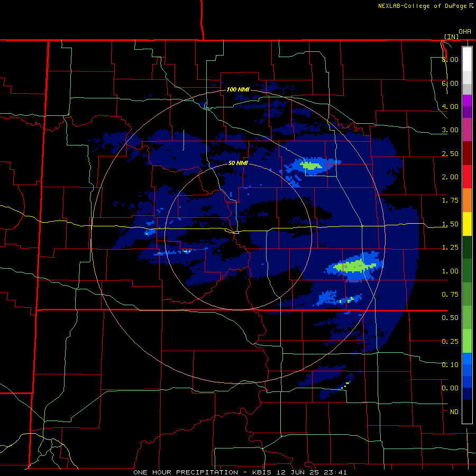The width and height of the screenshot is (476, 476).
Task: Click the "100 NMI" range ring label
Action: [238, 89]
